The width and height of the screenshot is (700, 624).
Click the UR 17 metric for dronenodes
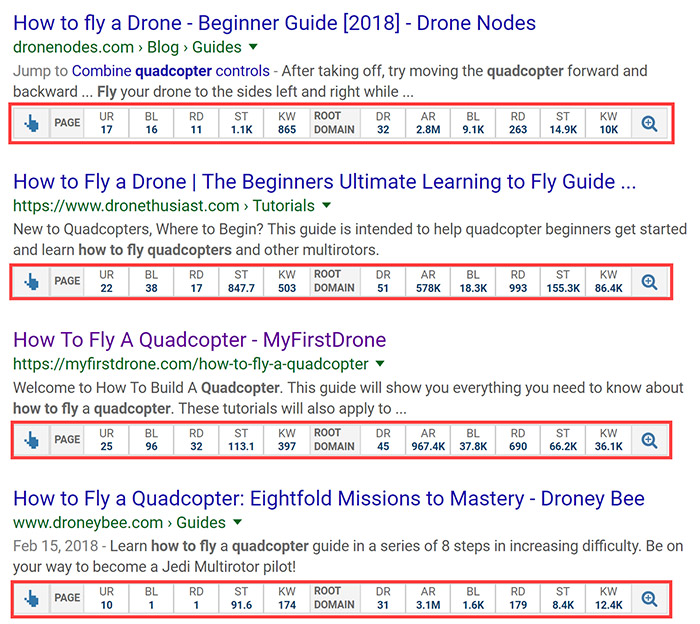pyautogui.click(x=106, y=123)
